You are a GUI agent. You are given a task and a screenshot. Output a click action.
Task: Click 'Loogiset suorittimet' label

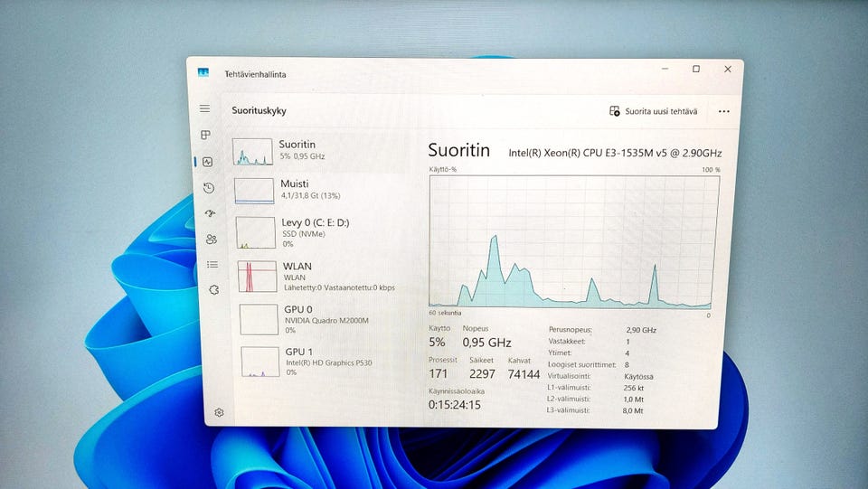pos(581,364)
